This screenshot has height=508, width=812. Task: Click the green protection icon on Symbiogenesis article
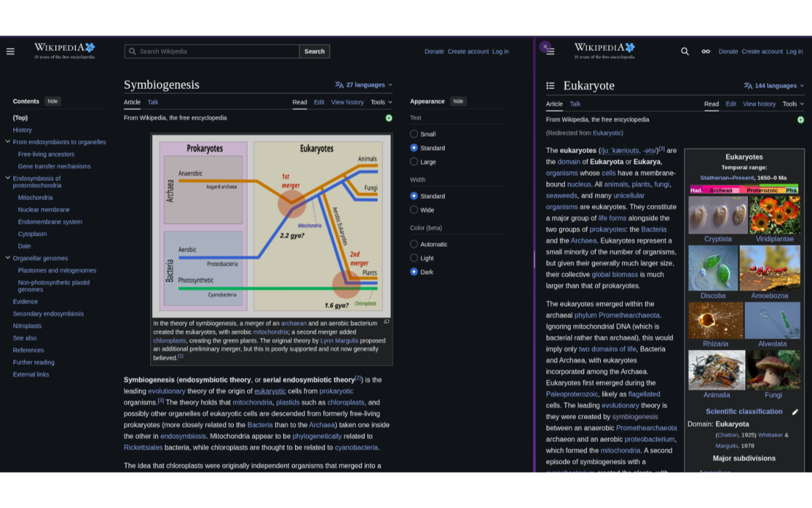pyautogui.click(x=389, y=118)
